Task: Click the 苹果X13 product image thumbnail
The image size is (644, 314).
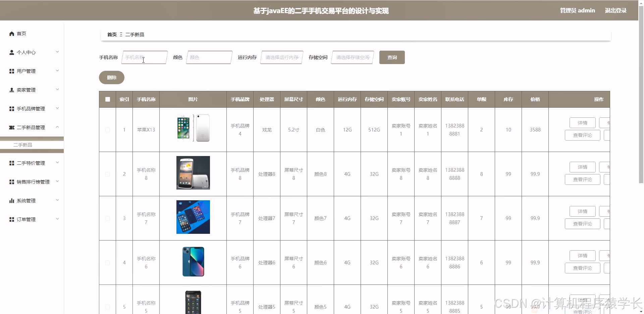Action: point(193,128)
